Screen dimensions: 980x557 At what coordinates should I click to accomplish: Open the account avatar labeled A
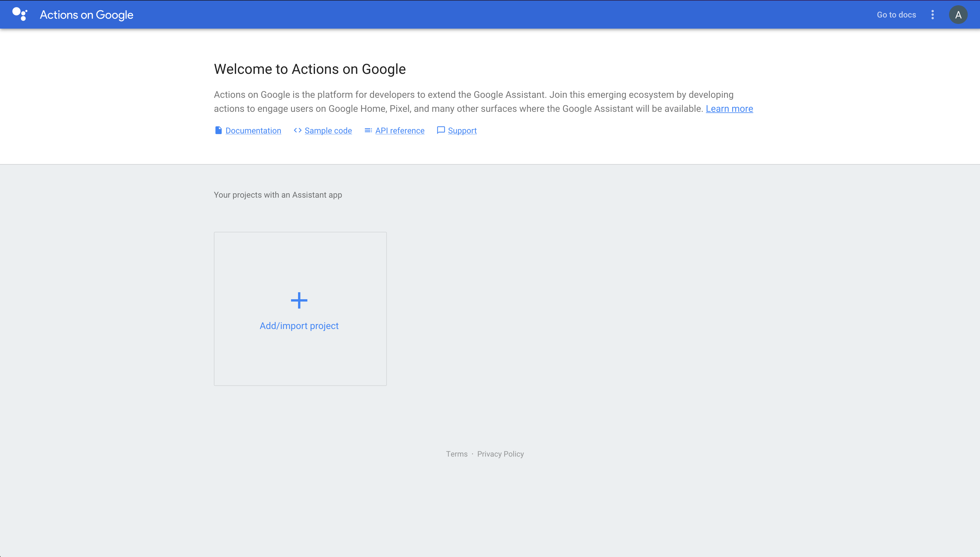tap(958, 15)
